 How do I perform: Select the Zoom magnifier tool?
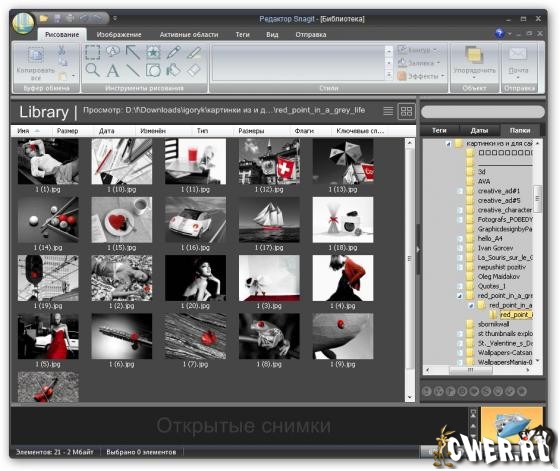point(93,70)
